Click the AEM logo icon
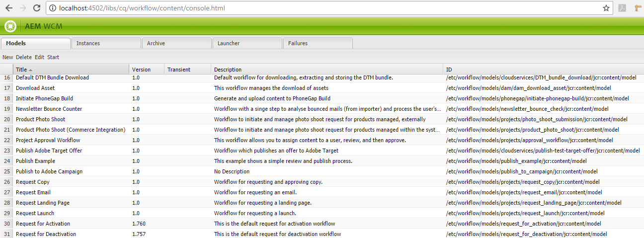The width and height of the screenshot is (644, 238). point(10,26)
